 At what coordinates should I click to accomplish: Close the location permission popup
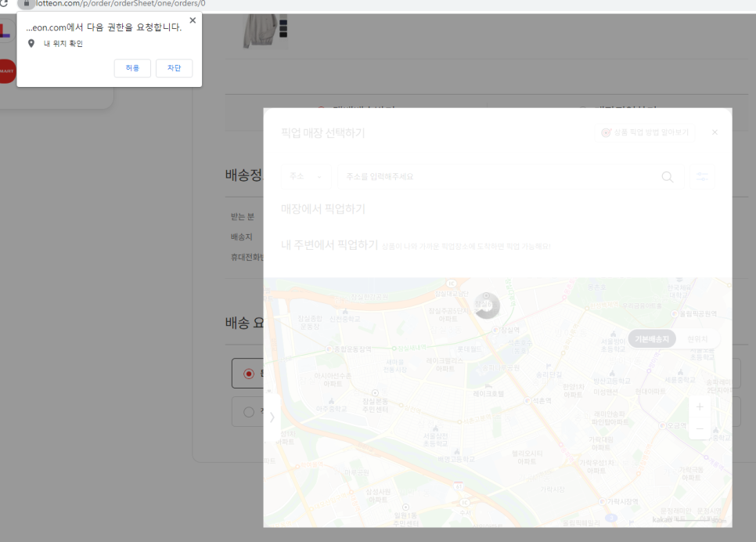193,20
